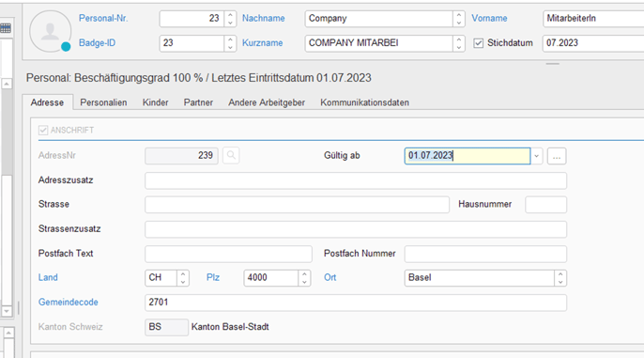
Task: Click the Adresszusatz input field
Action: [x=356, y=180]
